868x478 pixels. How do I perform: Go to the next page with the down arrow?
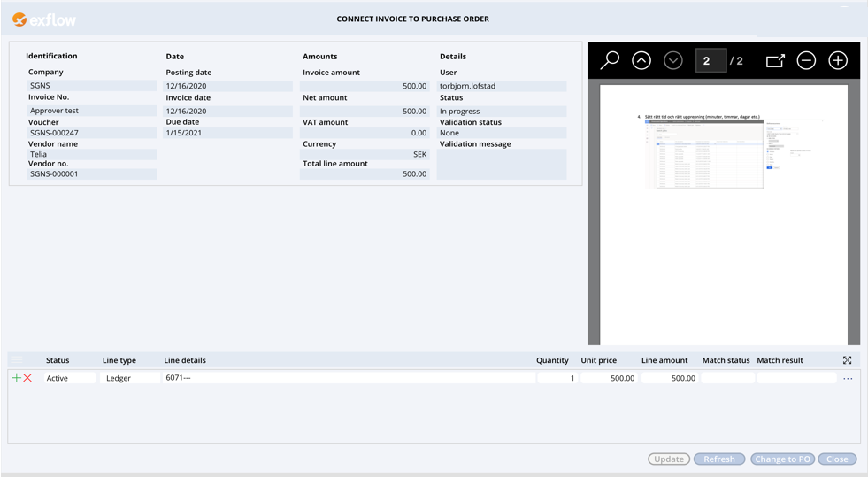673,60
